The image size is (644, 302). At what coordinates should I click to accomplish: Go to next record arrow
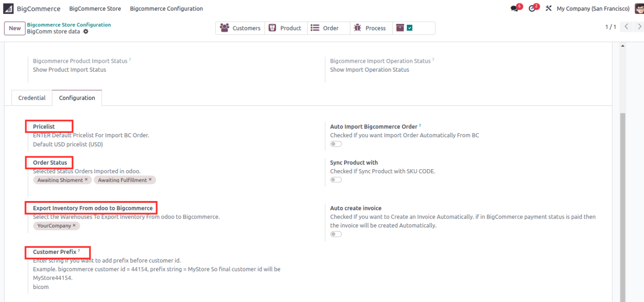[638, 27]
